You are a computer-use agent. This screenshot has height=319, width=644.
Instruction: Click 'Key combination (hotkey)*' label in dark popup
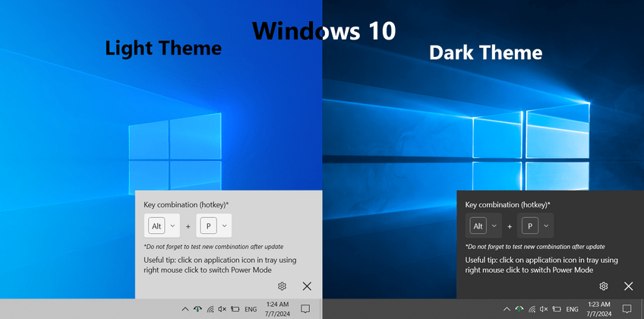tap(507, 204)
